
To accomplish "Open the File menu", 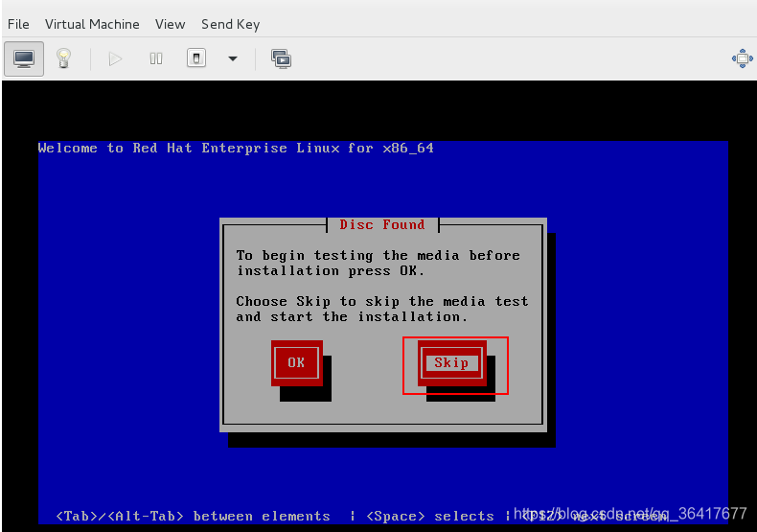I will [x=18, y=24].
